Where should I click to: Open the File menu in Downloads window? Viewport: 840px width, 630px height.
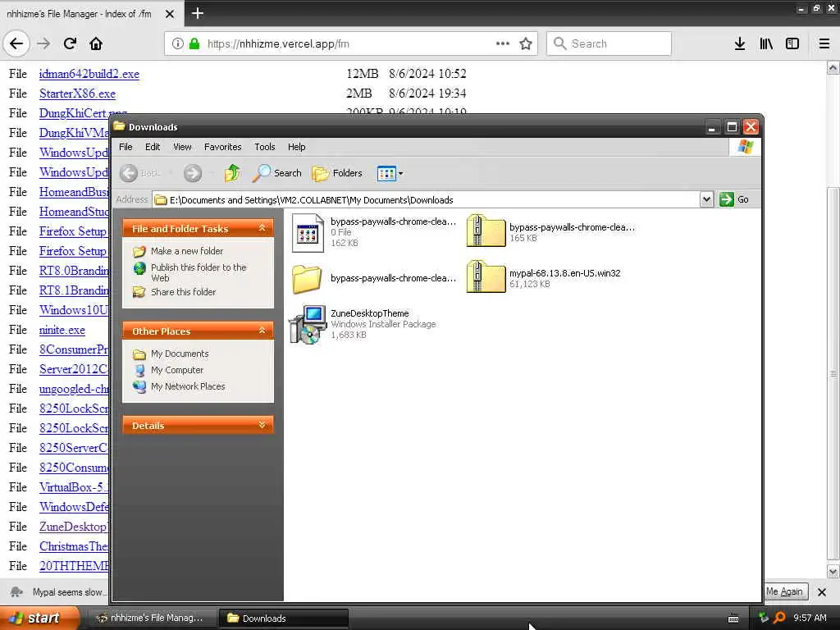126,147
